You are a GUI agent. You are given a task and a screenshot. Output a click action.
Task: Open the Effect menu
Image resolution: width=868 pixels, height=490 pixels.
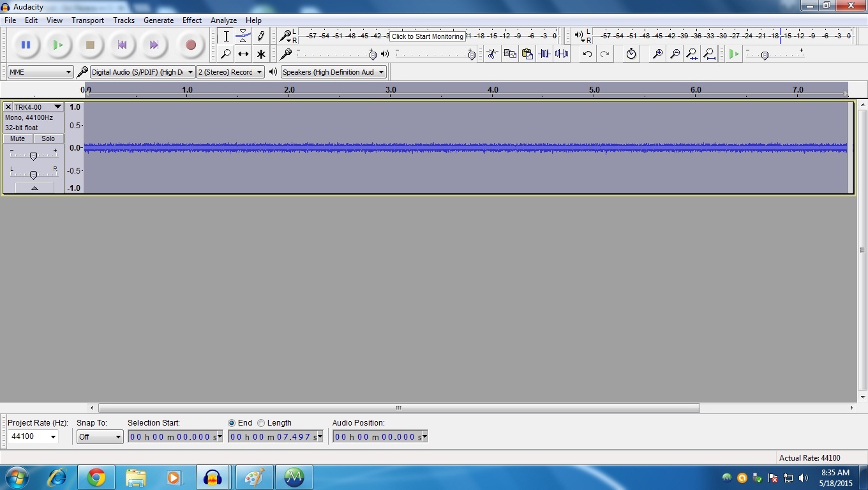(192, 20)
